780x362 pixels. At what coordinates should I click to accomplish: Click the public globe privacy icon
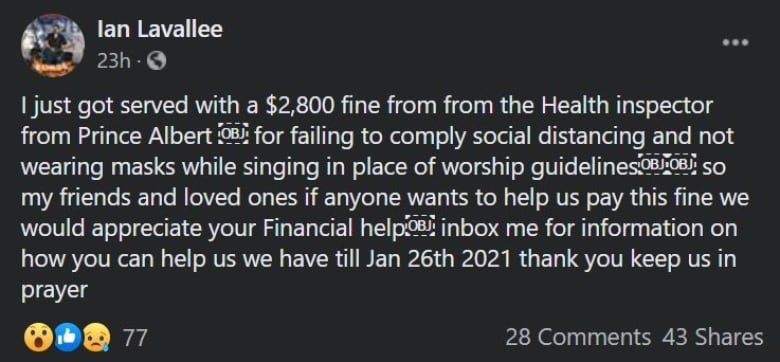pos(156,61)
